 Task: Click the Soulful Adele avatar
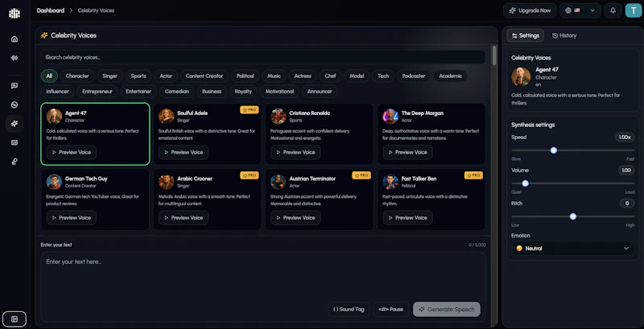coord(167,116)
